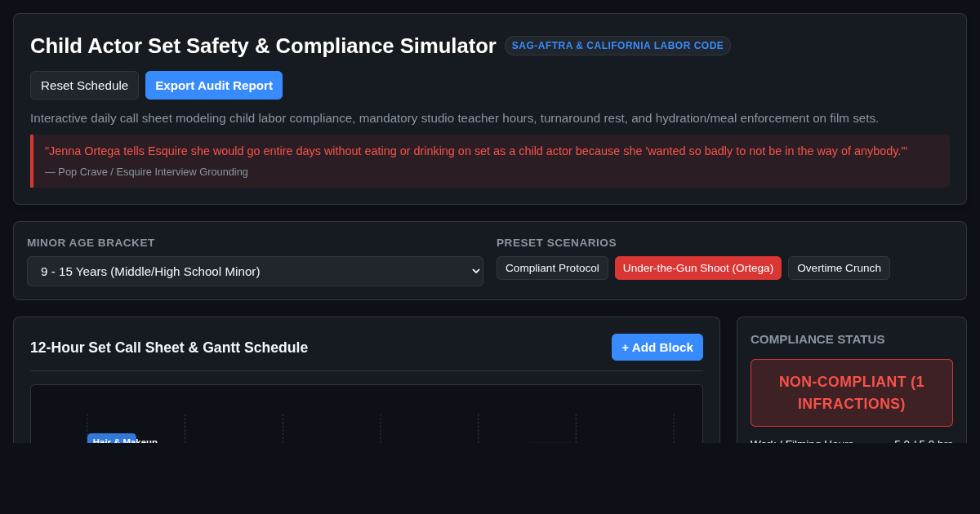The image size is (980, 514).
Task: Click the Interactive daily call sheet description text
Action: pyautogui.click(x=454, y=117)
